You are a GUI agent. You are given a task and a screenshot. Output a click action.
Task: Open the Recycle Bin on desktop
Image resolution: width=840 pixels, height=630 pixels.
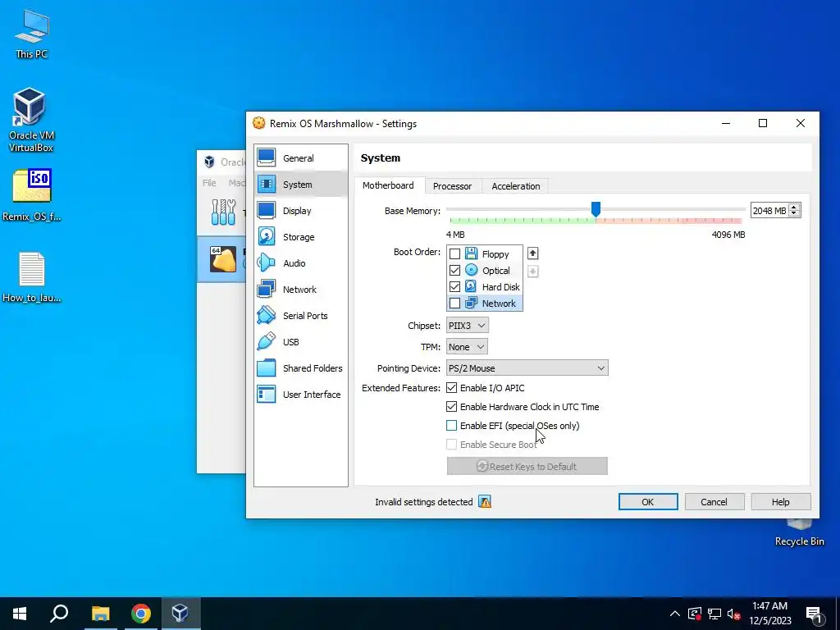(799, 533)
